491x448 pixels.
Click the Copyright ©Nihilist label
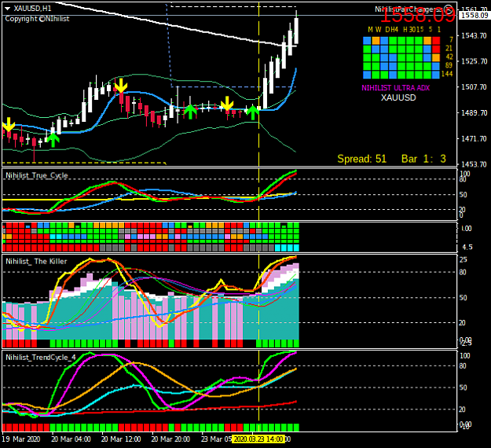click(x=37, y=19)
